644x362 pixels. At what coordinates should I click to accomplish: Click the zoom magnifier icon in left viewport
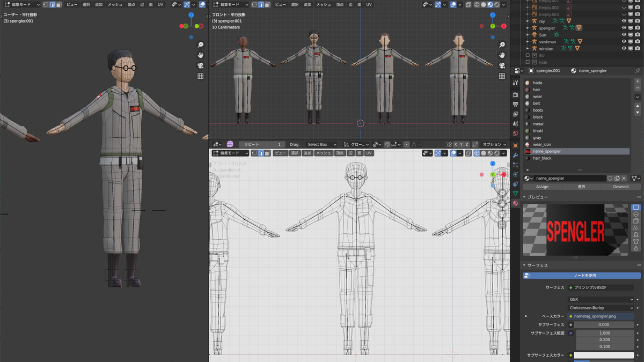(200, 45)
